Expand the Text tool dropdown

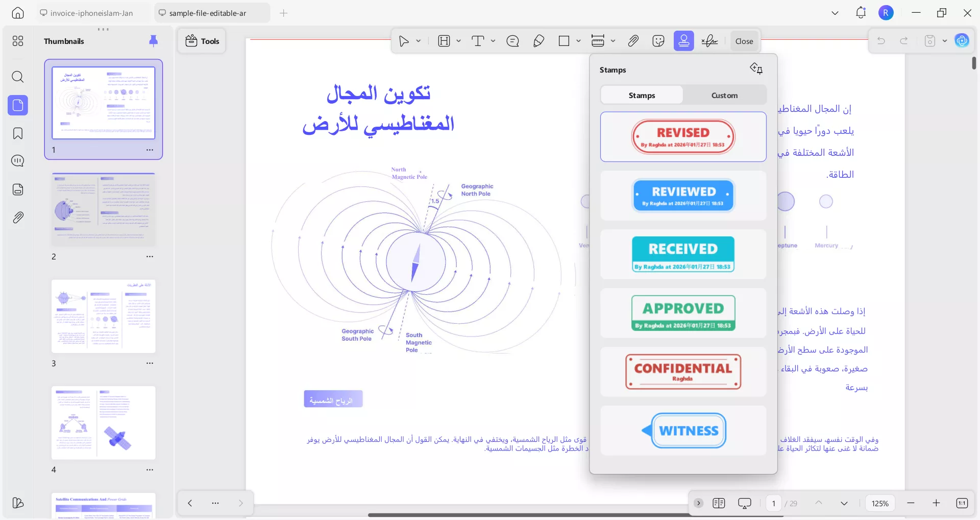[492, 40]
